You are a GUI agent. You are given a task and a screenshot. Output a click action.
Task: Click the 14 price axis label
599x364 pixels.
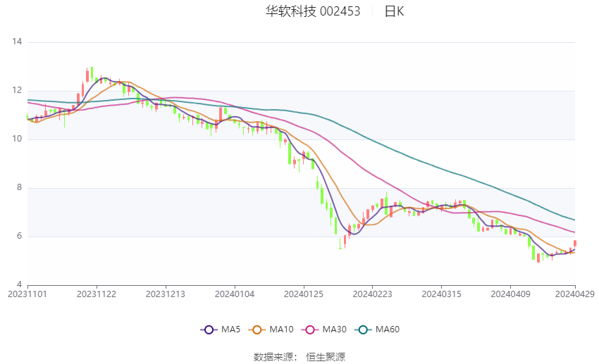pyautogui.click(x=17, y=42)
